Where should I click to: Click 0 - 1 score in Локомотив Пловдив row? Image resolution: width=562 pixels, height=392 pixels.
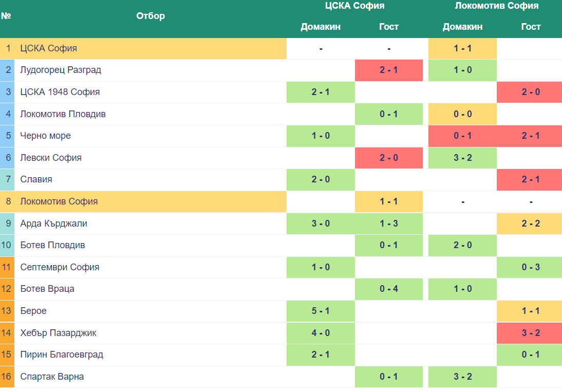click(389, 114)
